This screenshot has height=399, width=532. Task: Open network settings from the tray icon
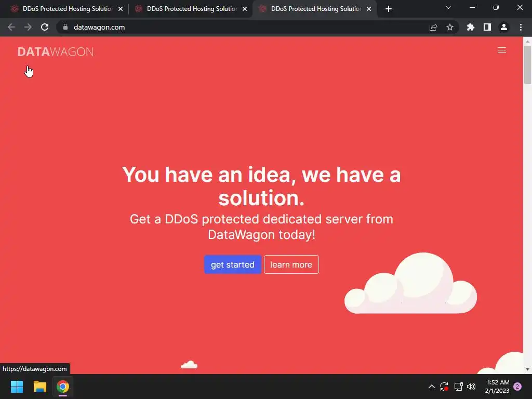click(x=458, y=387)
